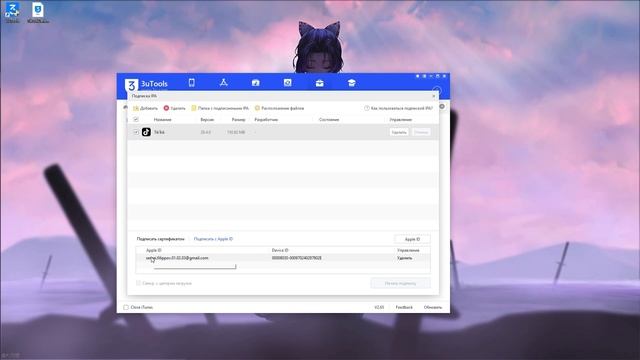Click the Добавить folder icon
Screen dimensions: 640x360
point(136,108)
